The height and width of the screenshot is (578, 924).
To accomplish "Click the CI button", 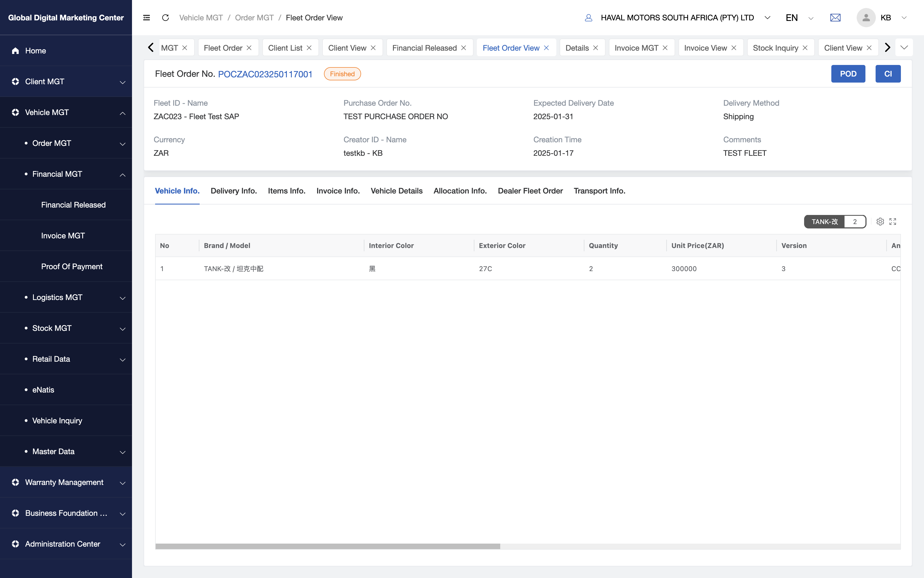I will tap(888, 74).
